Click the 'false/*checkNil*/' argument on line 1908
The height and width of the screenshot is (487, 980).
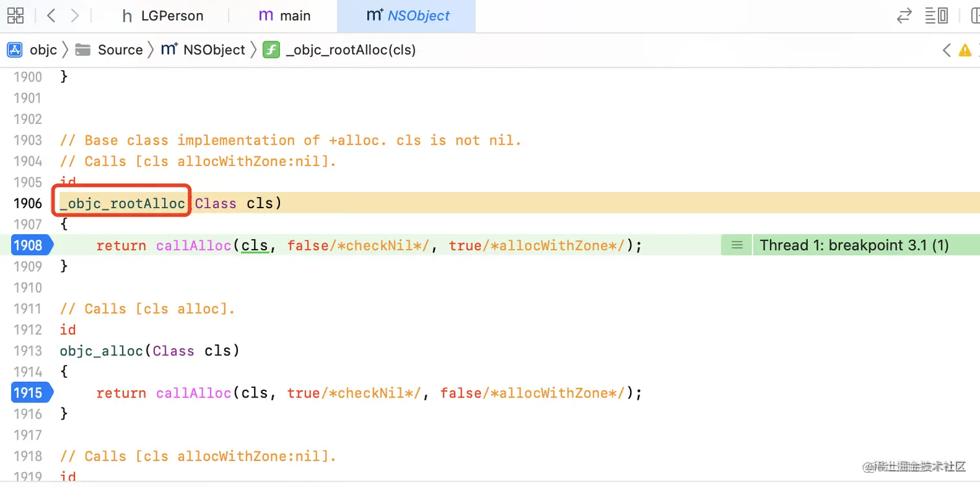click(x=359, y=246)
